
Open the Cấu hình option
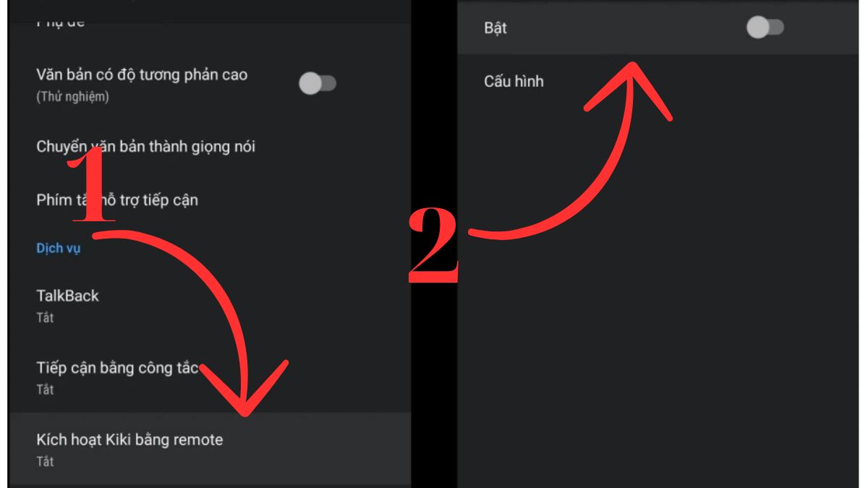point(514,82)
